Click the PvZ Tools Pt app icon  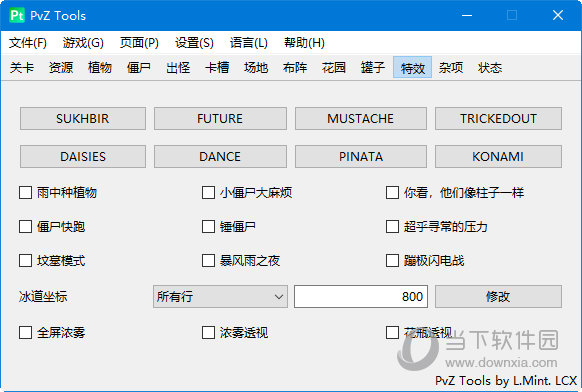click(x=17, y=15)
